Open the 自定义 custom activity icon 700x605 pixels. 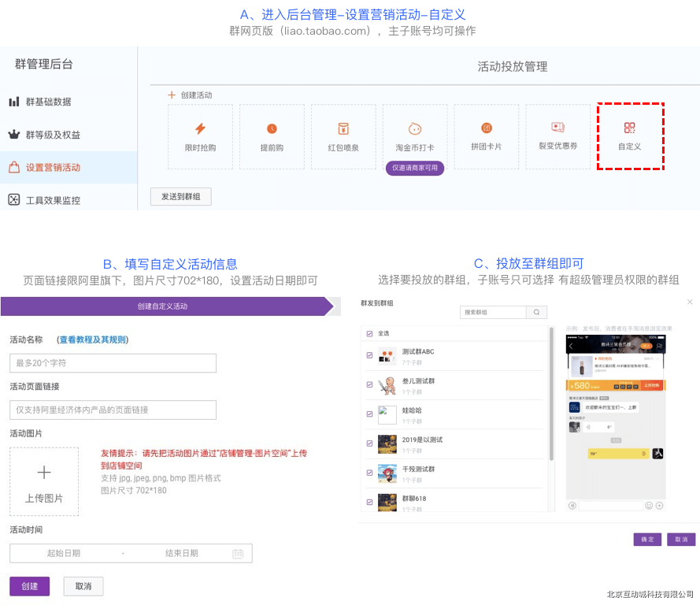tap(629, 128)
